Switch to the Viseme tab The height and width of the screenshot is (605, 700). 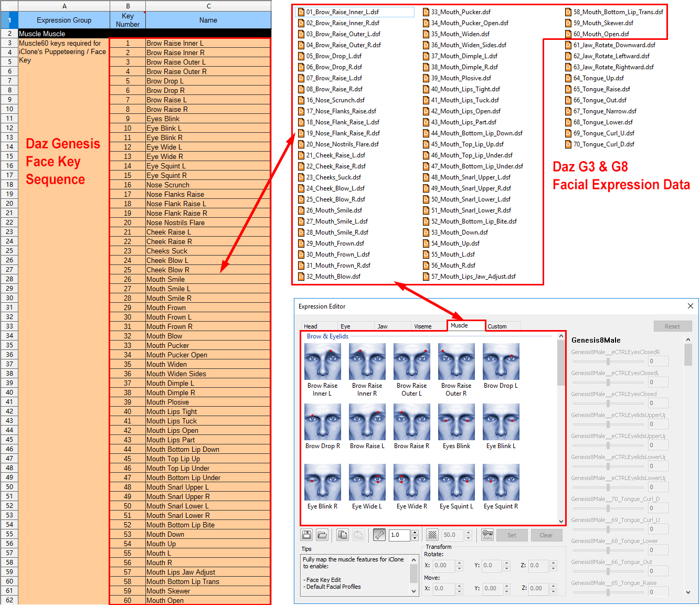[429, 326]
